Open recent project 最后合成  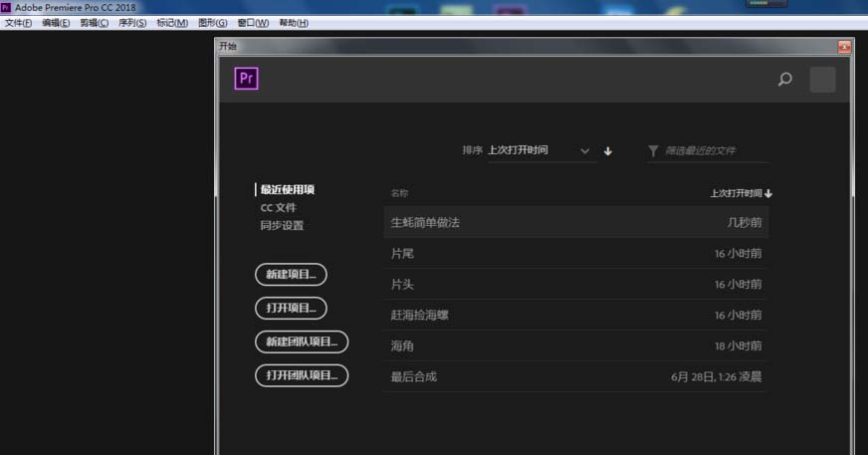(575, 377)
